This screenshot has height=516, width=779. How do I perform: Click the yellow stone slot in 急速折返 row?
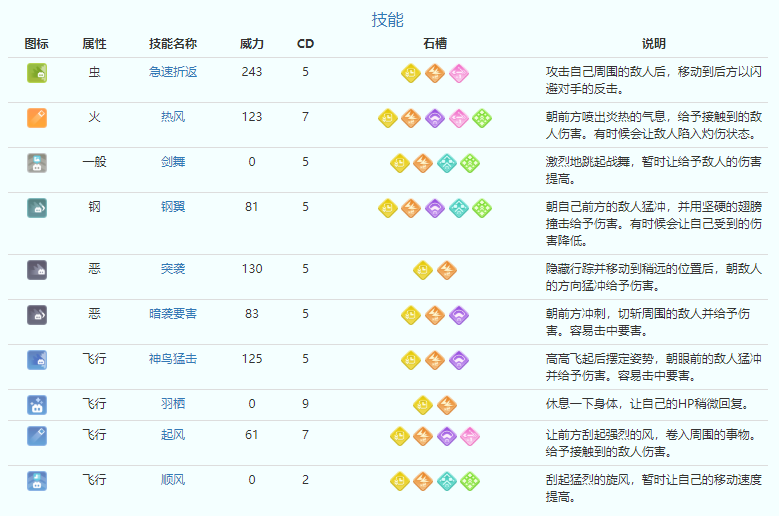tap(411, 74)
